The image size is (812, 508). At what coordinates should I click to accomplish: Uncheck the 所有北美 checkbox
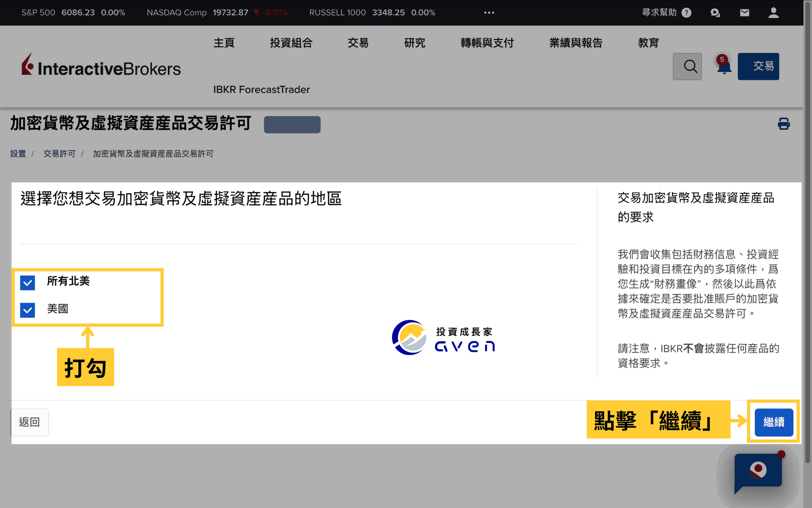pyautogui.click(x=27, y=282)
